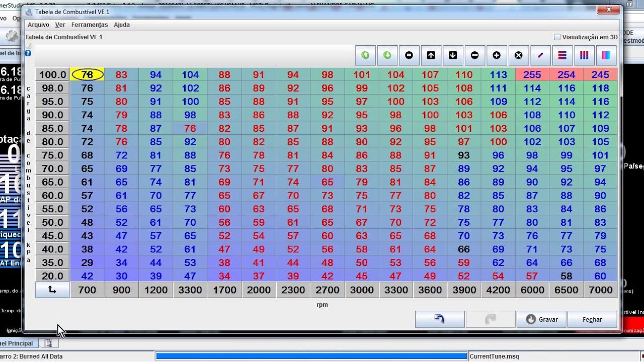Click the color gradient smooth cells icon
The image size is (644, 362).
tap(606, 55)
